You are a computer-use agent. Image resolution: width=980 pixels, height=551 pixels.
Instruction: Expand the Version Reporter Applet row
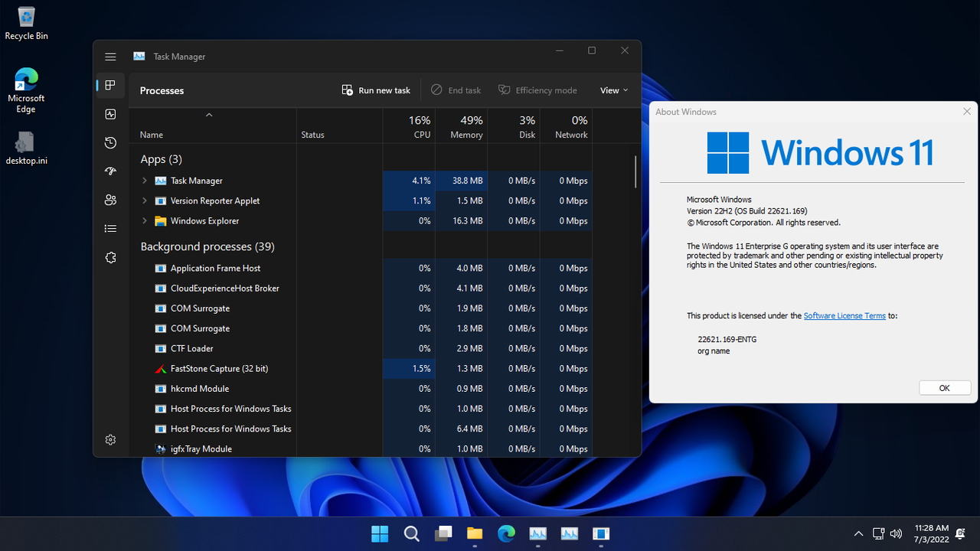145,201
